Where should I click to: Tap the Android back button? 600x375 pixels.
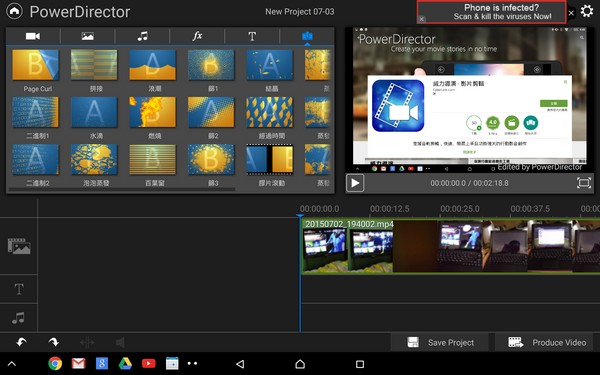(240, 364)
